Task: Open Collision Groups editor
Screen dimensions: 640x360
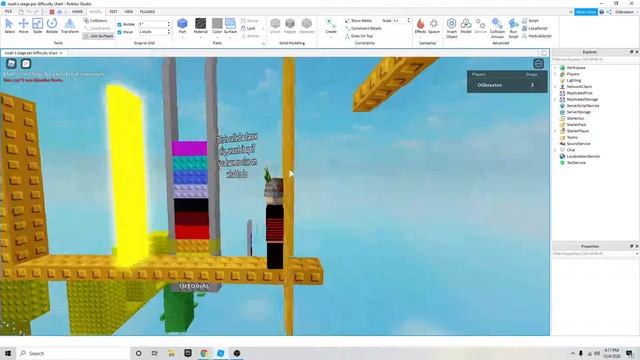Action: [x=497, y=28]
